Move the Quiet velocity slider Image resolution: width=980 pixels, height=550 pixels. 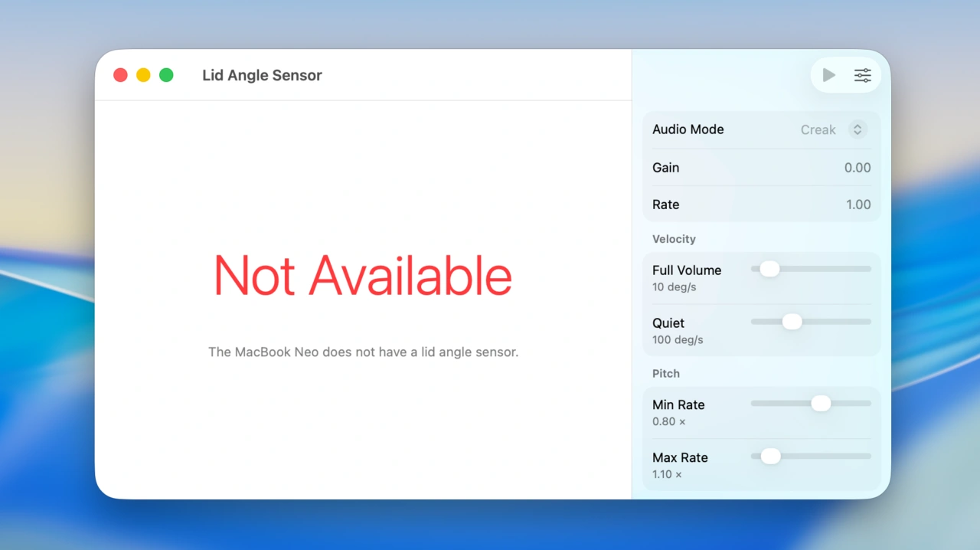[x=792, y=322]
